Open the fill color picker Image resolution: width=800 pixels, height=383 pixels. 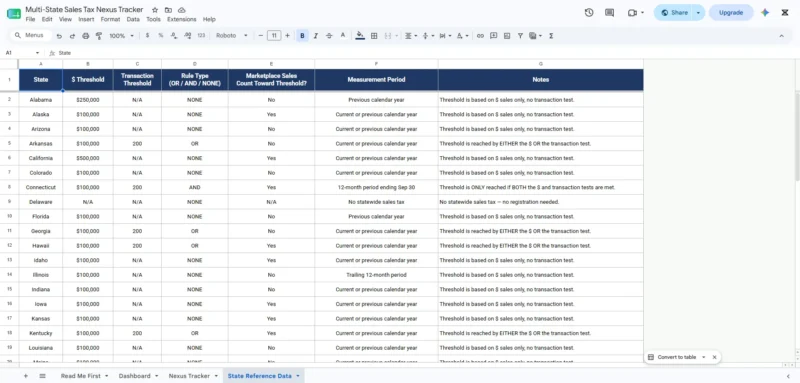coord(360,36)
